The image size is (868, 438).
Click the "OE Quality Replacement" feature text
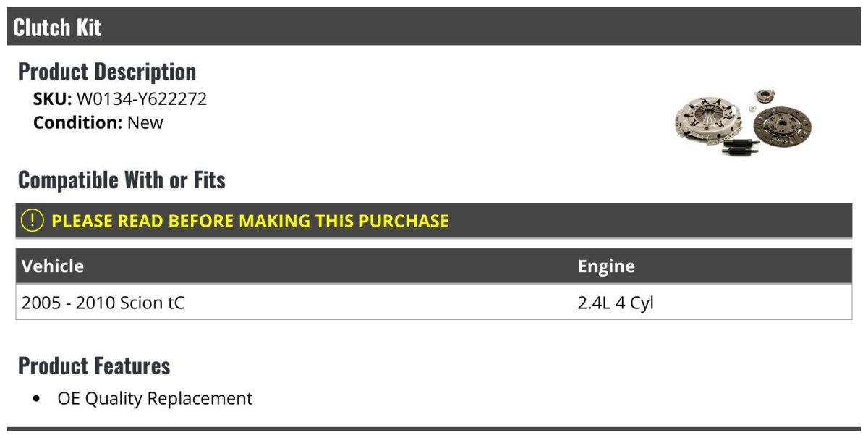(155, 398)
